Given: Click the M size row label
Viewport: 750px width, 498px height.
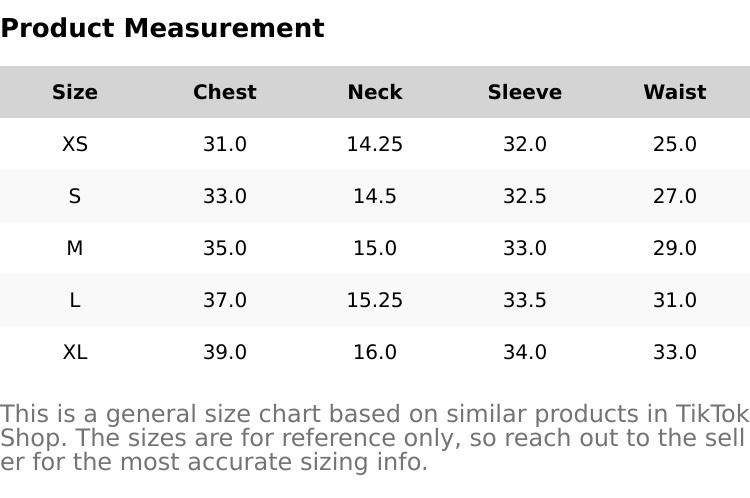Looking at the screenshot, I should pos(75,248).
